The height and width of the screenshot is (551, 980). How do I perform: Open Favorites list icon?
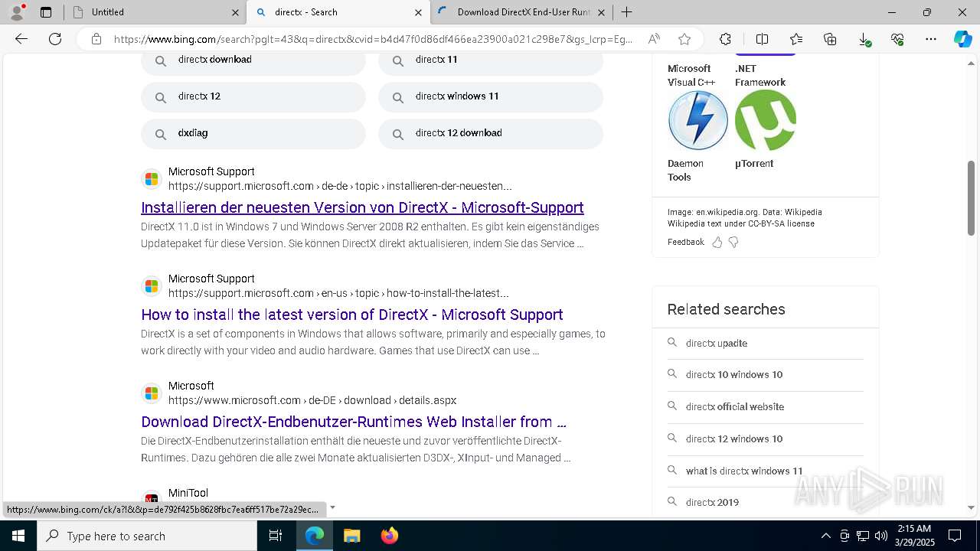coord(796,39)
